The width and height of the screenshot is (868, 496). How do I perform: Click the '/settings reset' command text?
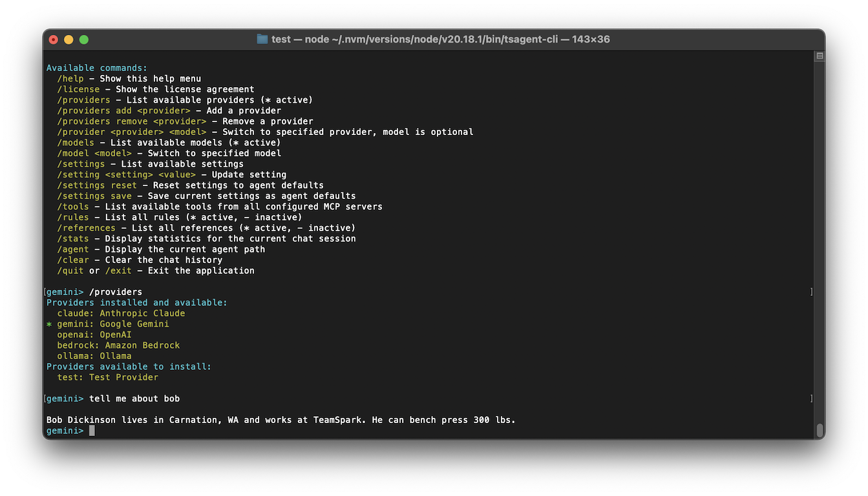click(97, 185)
